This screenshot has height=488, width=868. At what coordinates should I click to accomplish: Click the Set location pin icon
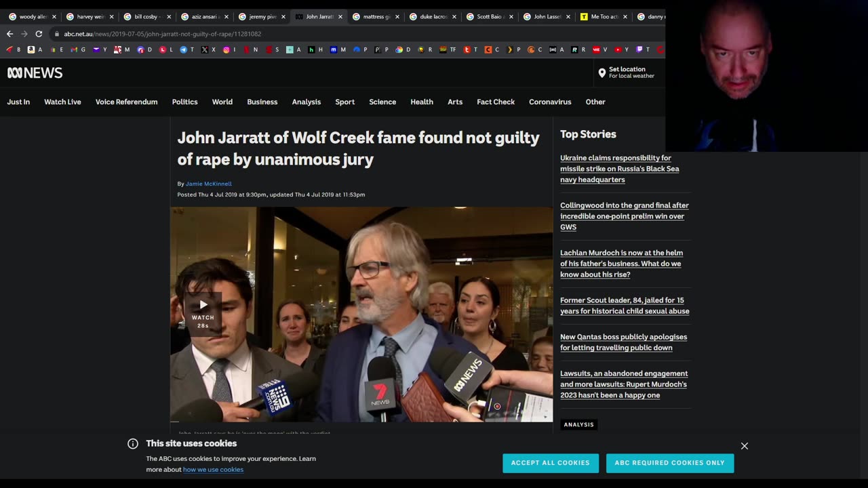coord(601,73)
